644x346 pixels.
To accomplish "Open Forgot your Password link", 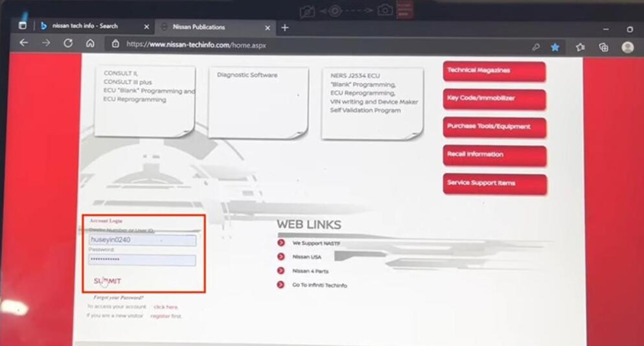I will 119,297.
